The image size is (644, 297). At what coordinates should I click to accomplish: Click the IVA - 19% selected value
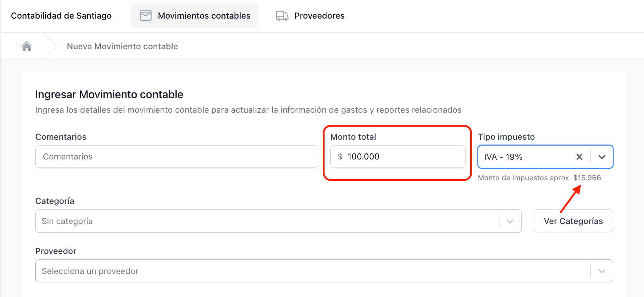coord(503,157)
